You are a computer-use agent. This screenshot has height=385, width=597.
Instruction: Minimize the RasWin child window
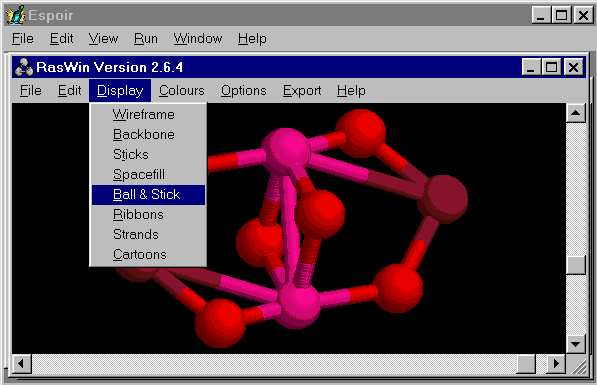click(x=531, y=67)
